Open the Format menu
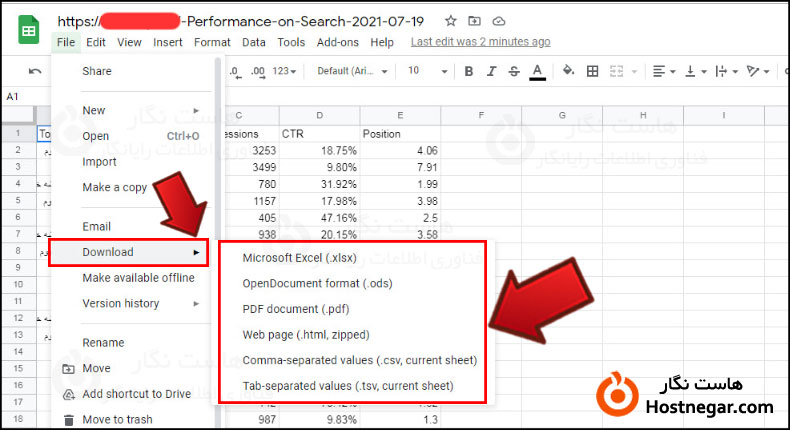Image resolution: width=790 pixels, height=430 pixels. pos(212,42)
